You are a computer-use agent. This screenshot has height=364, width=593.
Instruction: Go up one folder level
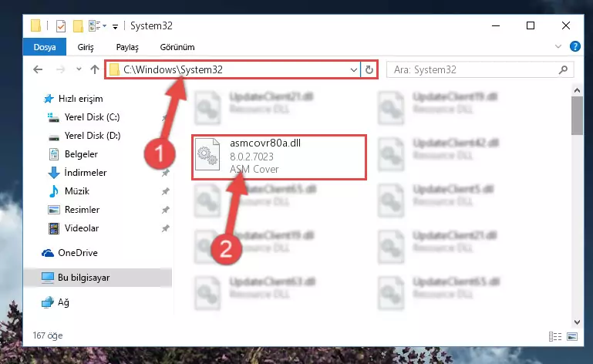pyautogui.click(x=95, y=69)
